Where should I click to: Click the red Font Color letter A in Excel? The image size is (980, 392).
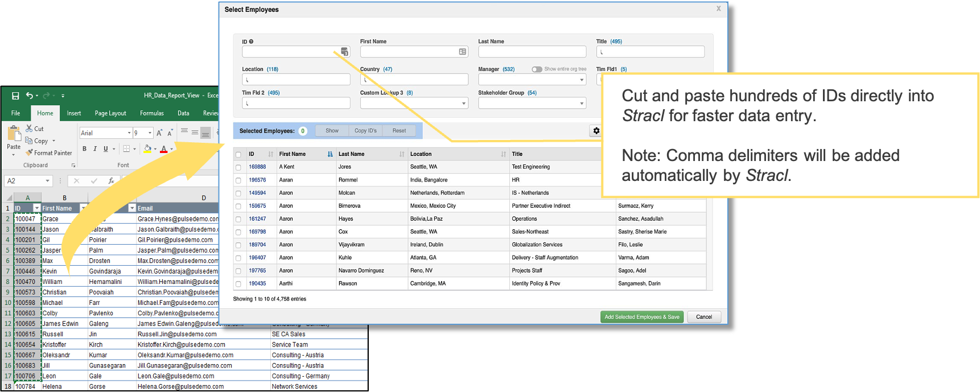(164, 149)
